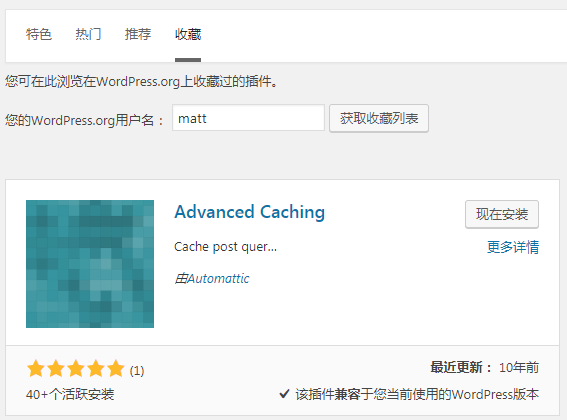Select the 推荐 tab
This screenshot has width=567, height=420.
coord(138,35)
